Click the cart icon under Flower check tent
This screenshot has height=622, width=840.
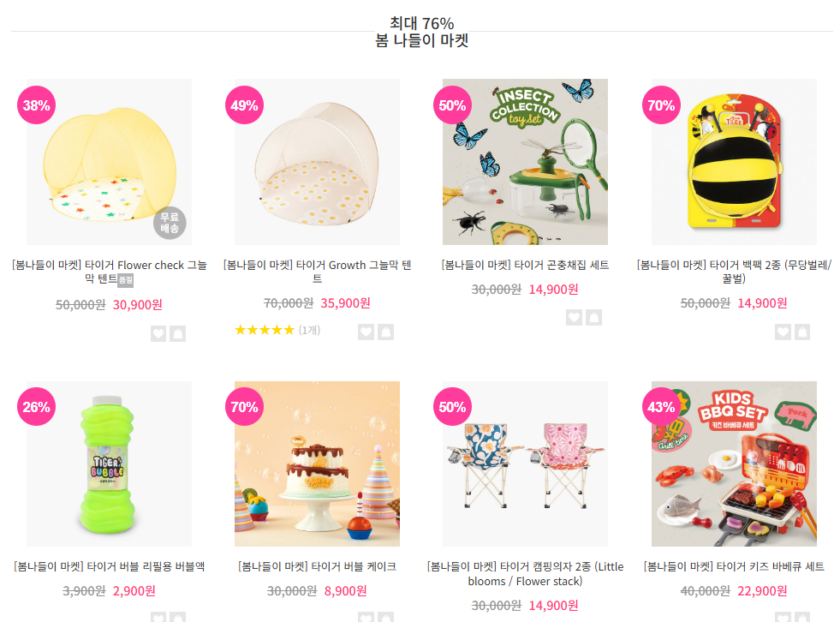[178, 333]
